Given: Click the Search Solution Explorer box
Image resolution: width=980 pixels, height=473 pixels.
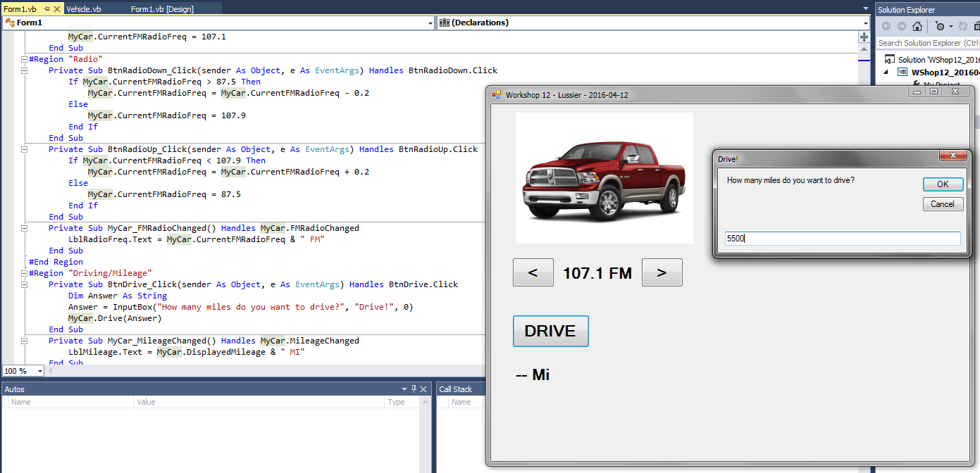Looking at the screenshot, I should click(929, 43).
